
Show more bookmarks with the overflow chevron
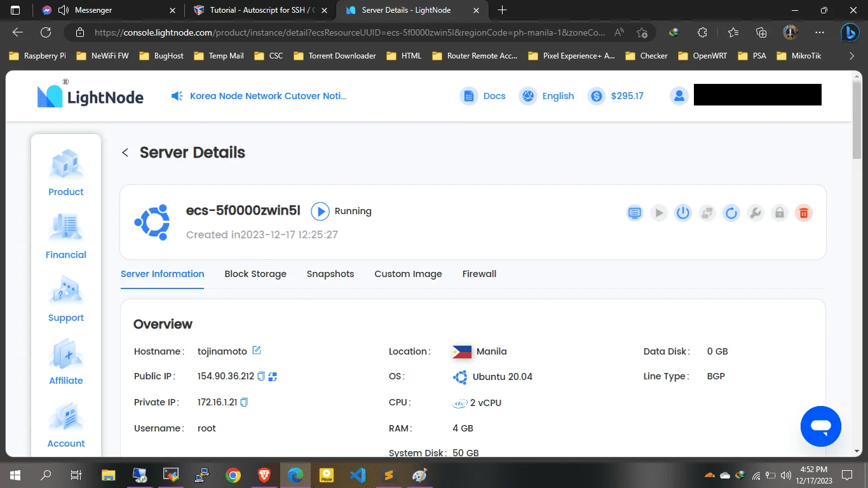click(x=852, y=56)
